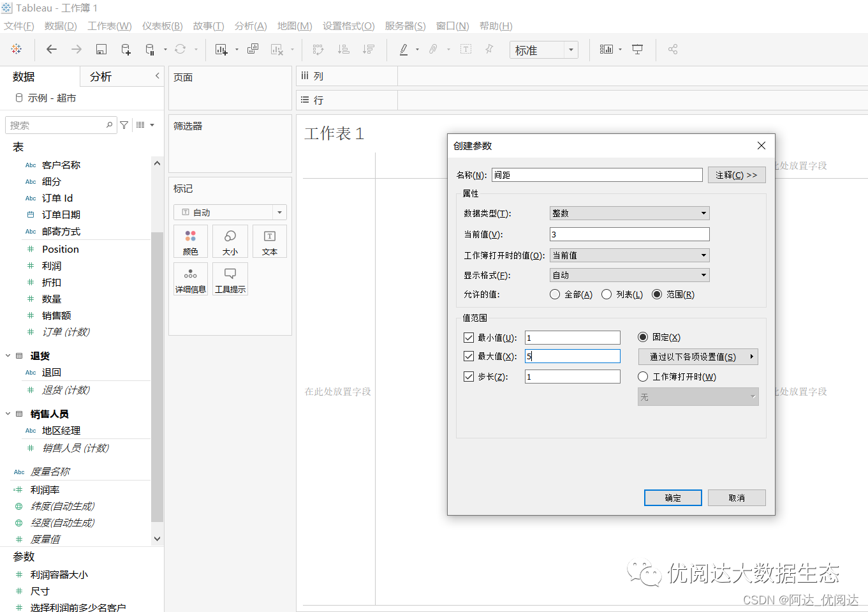868x612 pixels.
Task: Collapse the 退货 table group
Action: click(8, 355)
